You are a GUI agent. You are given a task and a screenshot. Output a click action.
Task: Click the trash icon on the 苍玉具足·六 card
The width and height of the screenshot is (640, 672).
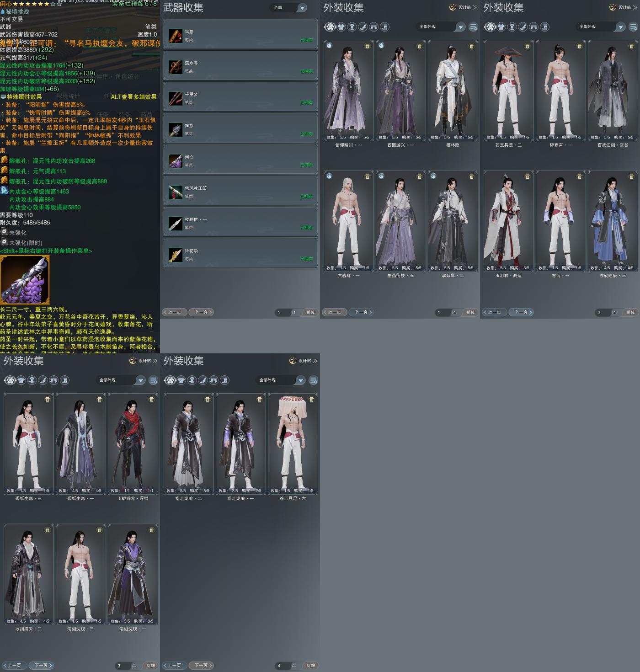pyautogui.click(x=312, y=400)
